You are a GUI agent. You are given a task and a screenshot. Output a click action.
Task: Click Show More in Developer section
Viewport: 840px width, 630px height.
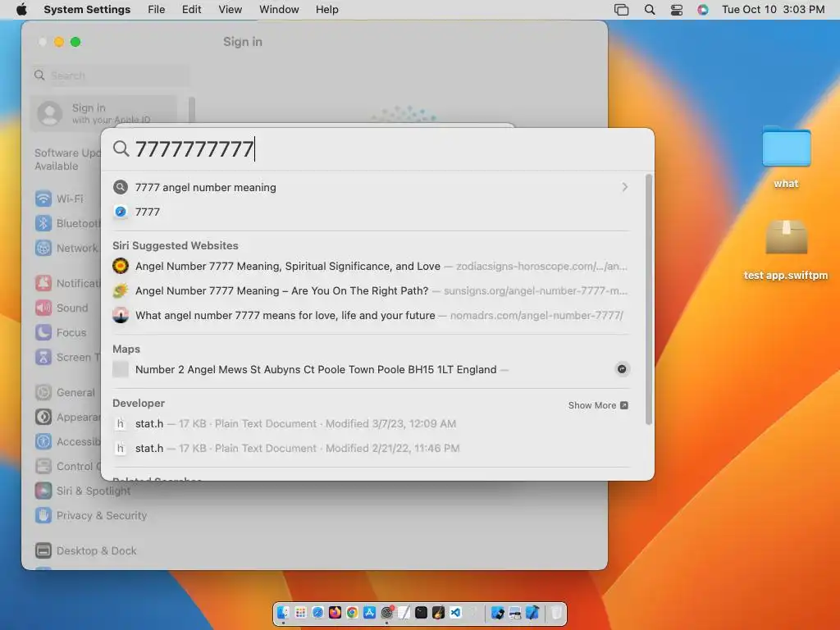598,405
